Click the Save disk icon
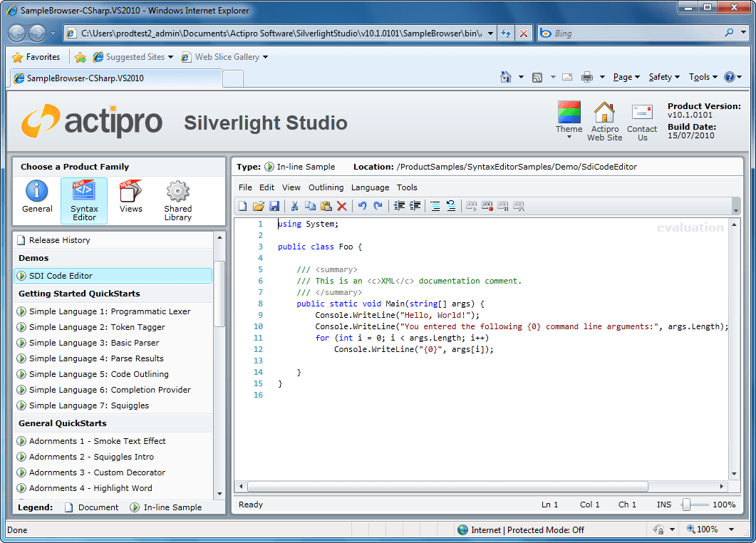The width and height of the screenshot is (756, 543). coord(274,207)
